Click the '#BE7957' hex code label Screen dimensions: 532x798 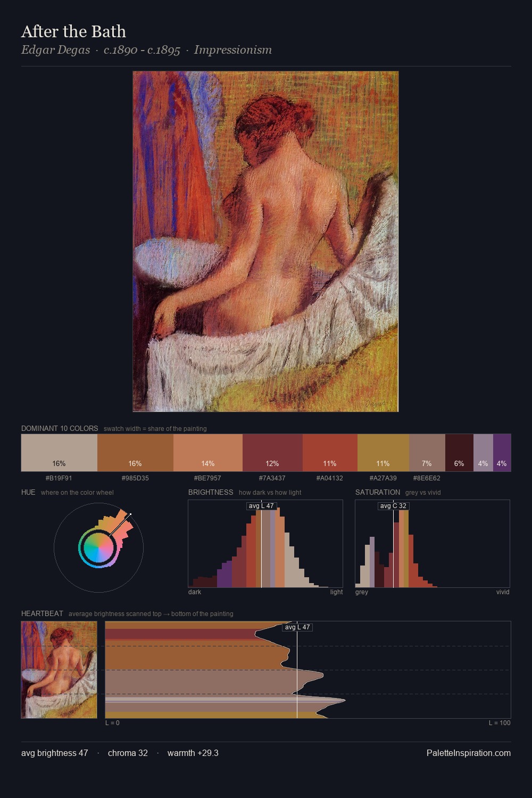tap(207, 478)
